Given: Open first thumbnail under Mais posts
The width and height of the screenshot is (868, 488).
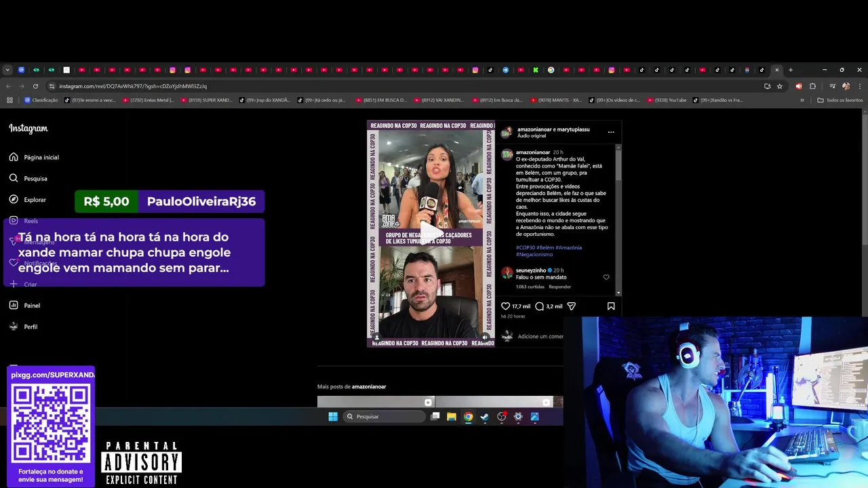Looking at the screenshot, I should coord(376,401).
